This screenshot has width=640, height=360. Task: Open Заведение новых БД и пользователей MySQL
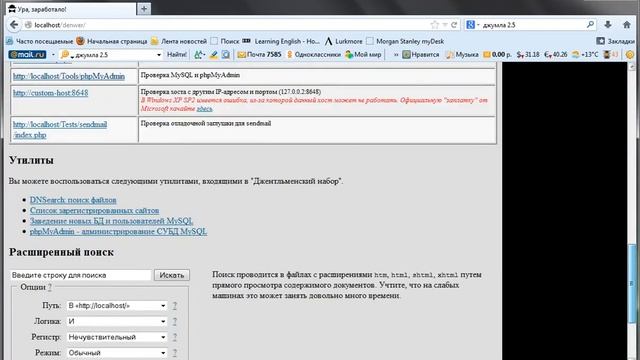click(x=111, y=221)
